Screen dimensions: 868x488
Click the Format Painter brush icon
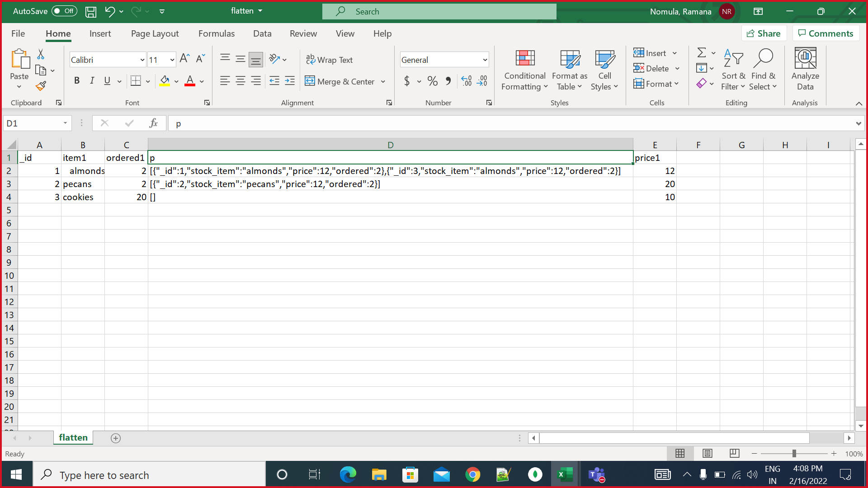pos(41,86)
